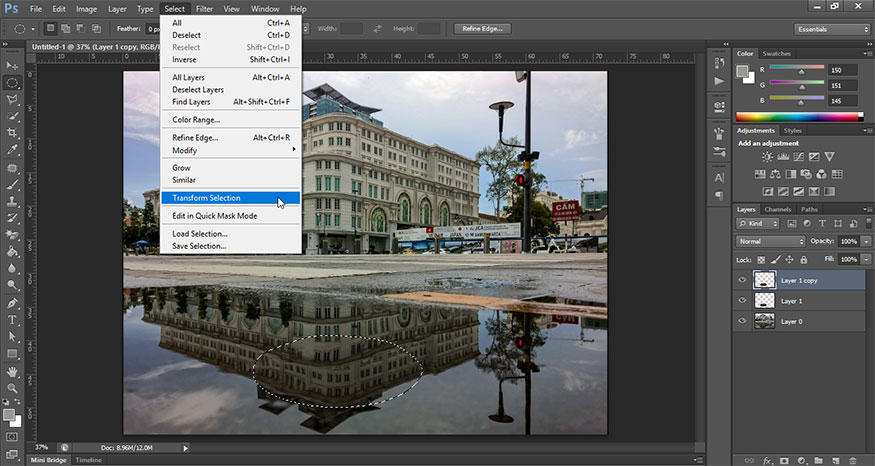The height and width of the screenshot is (466, 875).
Task: Click the foreground color swatch in Color panel
Action: point(742,71)
